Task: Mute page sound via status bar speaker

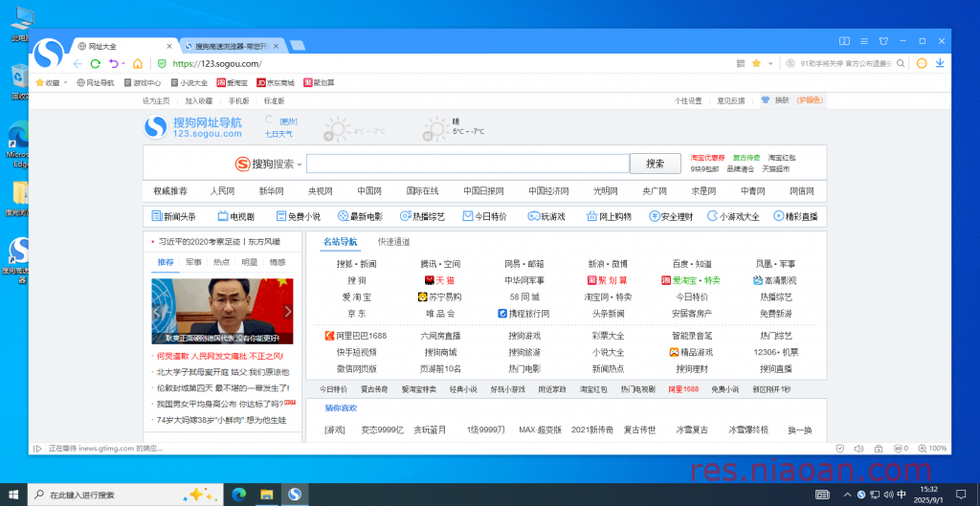Action: pyautogui.click(x=858, y=448)
